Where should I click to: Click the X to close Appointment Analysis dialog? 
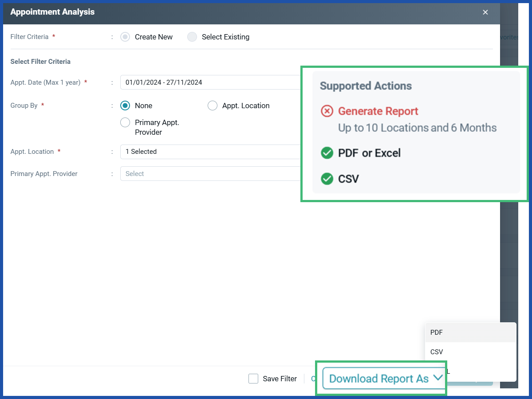click(485, 12)
